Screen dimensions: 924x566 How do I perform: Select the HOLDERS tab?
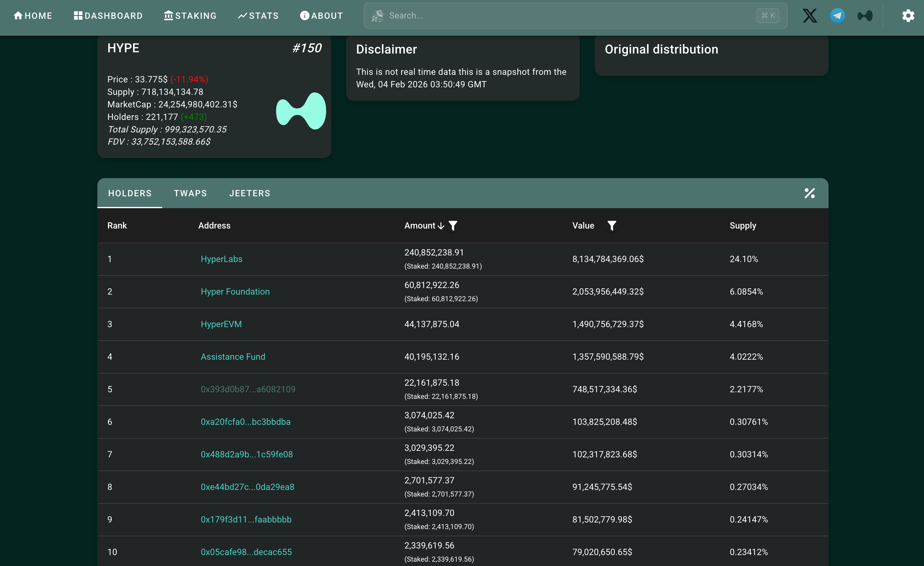pyautogui.click(x=130, y=193)
